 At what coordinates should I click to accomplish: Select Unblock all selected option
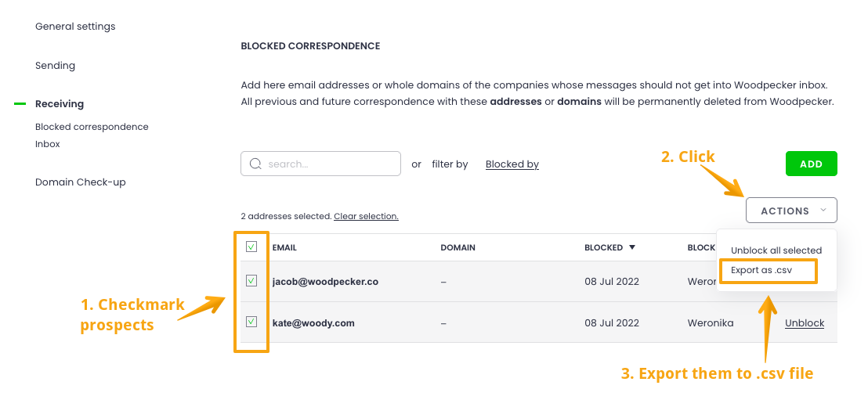(x=776, y=250)
